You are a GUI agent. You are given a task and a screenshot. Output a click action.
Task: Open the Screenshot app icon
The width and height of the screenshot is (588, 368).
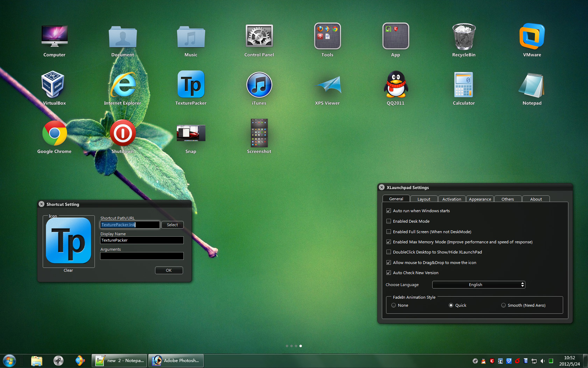259,133
